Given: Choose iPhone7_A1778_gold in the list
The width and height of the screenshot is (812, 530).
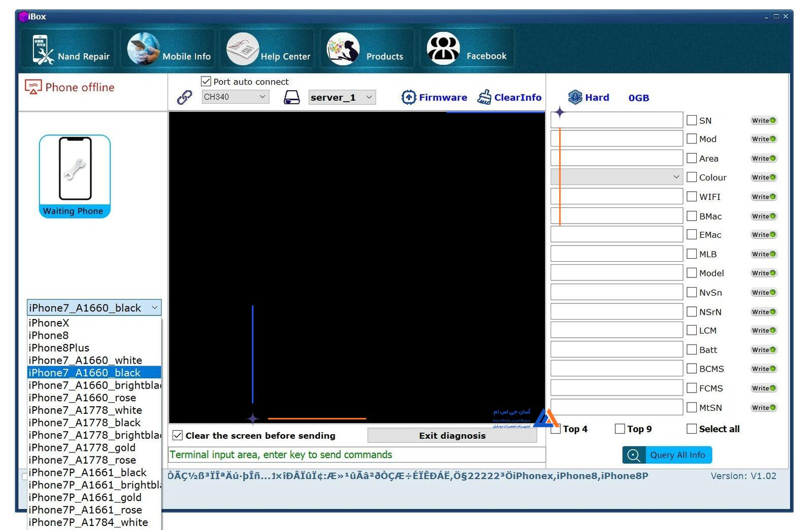Looking at the screenshot, I should pos(94,448).
